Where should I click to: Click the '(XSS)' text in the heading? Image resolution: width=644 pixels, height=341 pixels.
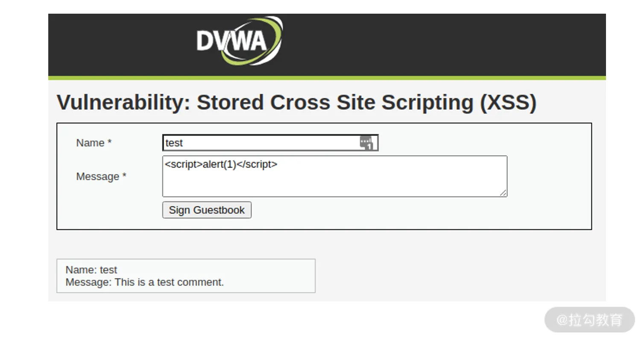coord(508,103)
